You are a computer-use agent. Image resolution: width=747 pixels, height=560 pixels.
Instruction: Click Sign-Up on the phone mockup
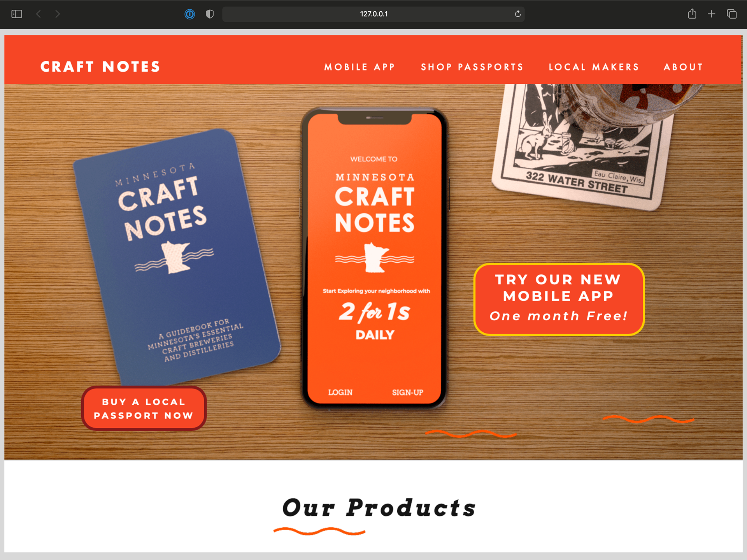pos(407,392)
